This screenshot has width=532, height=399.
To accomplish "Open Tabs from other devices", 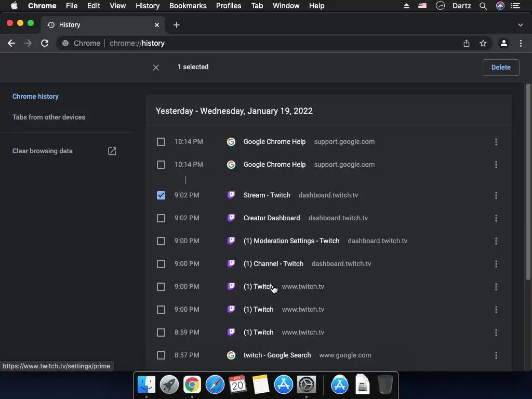I will coord(49,117).
